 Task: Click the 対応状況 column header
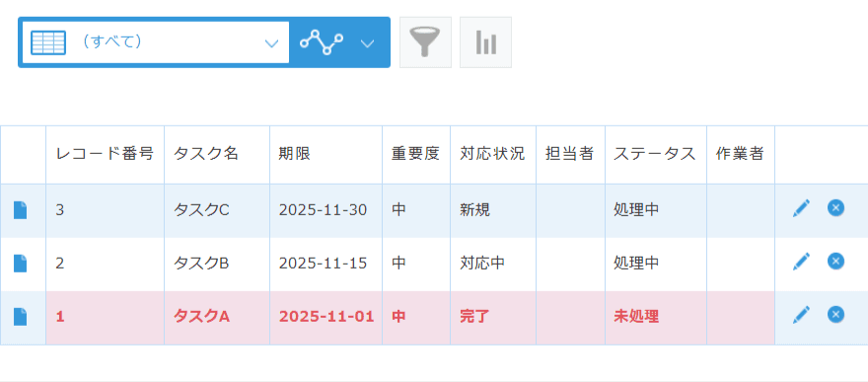tap(493, 154)
